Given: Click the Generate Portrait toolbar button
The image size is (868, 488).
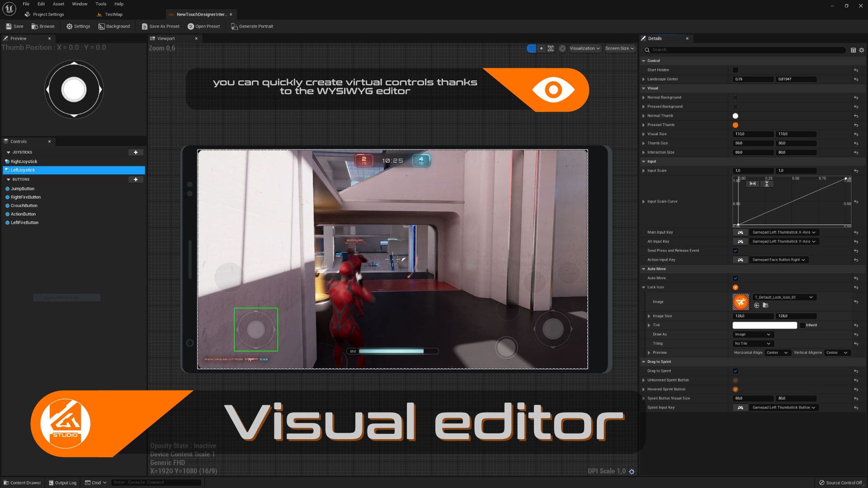Looking at the screenshot, I should [x=252, y=26].
